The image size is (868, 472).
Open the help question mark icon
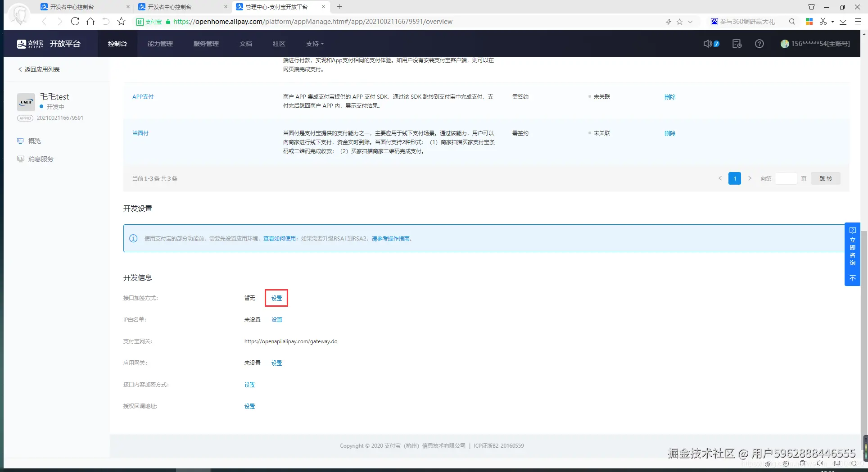tap(759, 44)
